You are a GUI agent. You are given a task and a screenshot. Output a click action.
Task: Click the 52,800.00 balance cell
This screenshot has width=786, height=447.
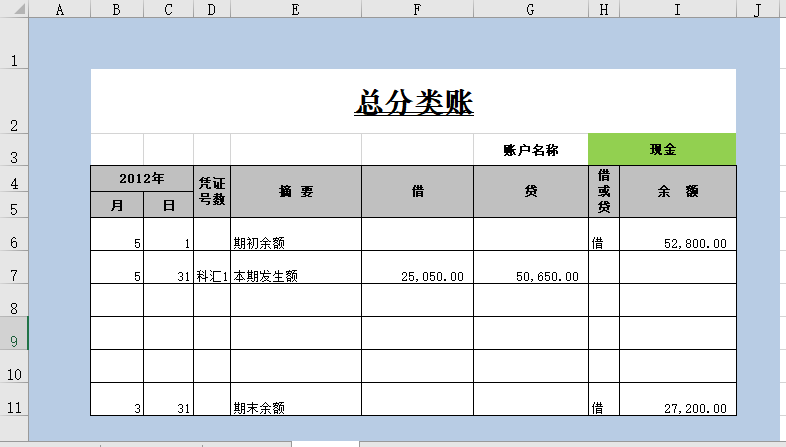[x=677, y=242]
